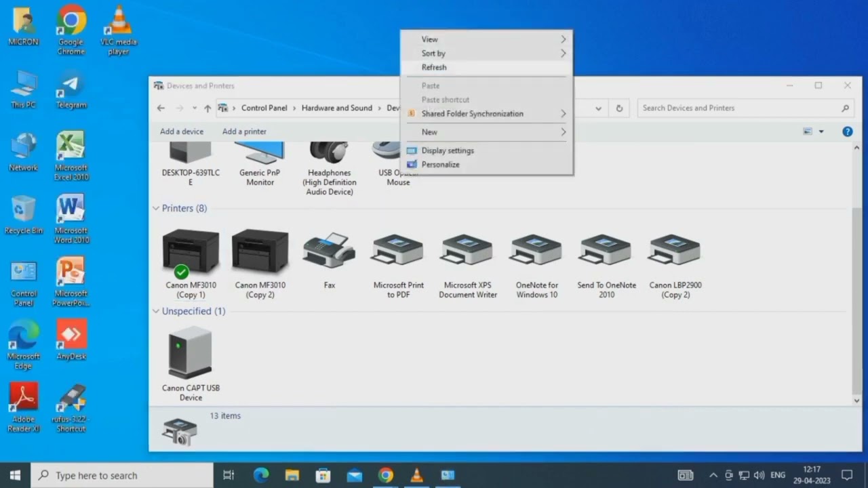868x488 pixels.
Task: Open Adobe Reader XI desktop shortcut
Action: tap(24, 407)
